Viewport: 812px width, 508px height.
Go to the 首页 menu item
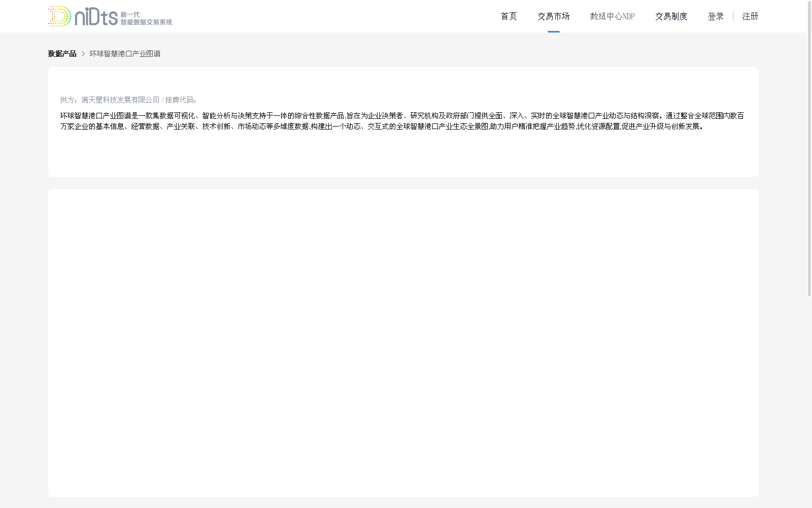509,16
